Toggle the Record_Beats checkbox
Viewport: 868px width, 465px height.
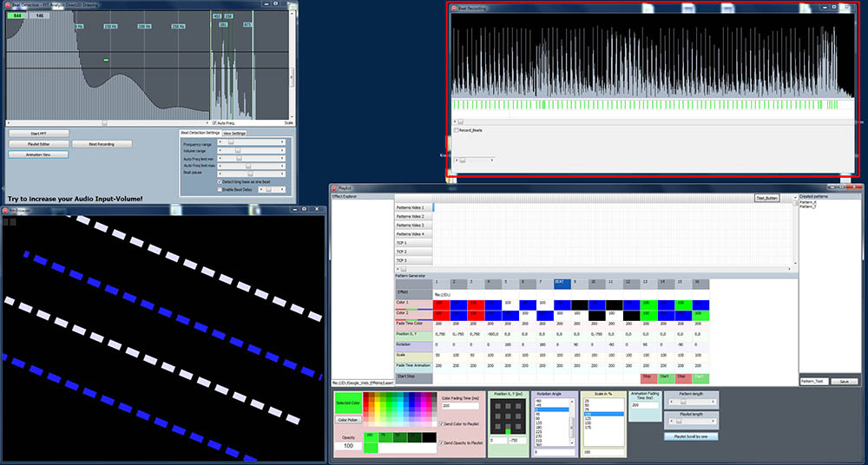click(456, 130)
